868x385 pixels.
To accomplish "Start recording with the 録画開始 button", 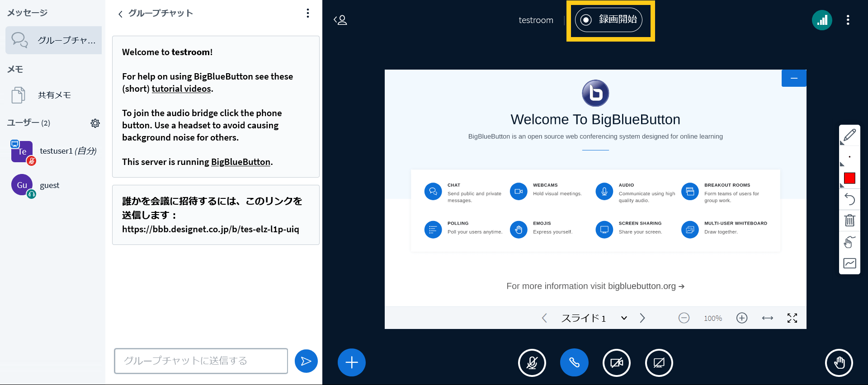I will 609,20.
